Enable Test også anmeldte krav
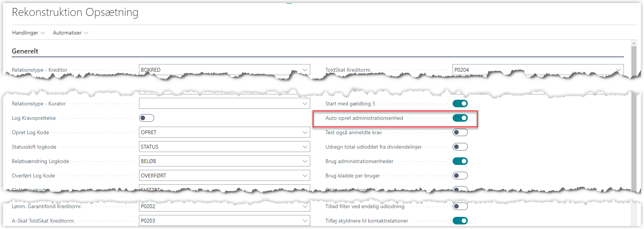Screen dimensions: 644x229 pos(460,132)
